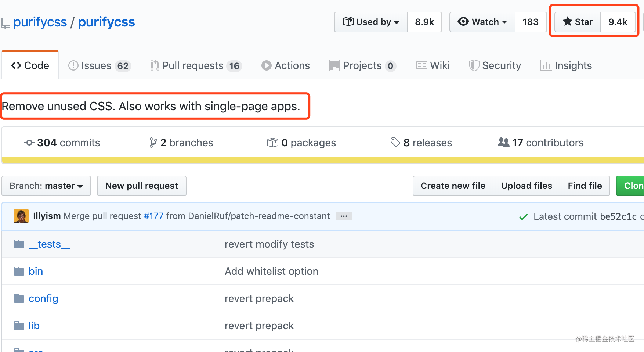Expand the commit message ellipsis
644x352 pixels.
(x=344, y=216)
